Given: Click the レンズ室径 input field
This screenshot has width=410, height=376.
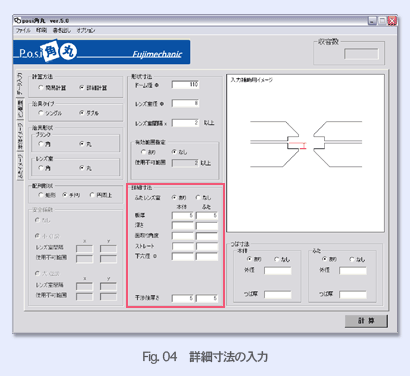Looking at the screenshot, I should [185, 104].
